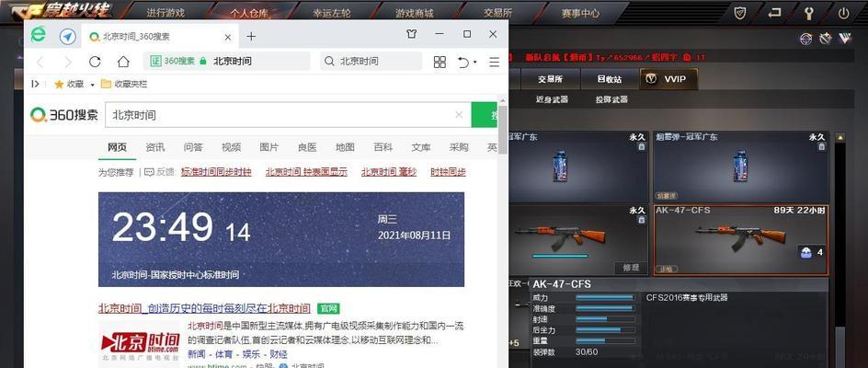Click the 修理 button on the AK-47 card

[x=631, y=268]
